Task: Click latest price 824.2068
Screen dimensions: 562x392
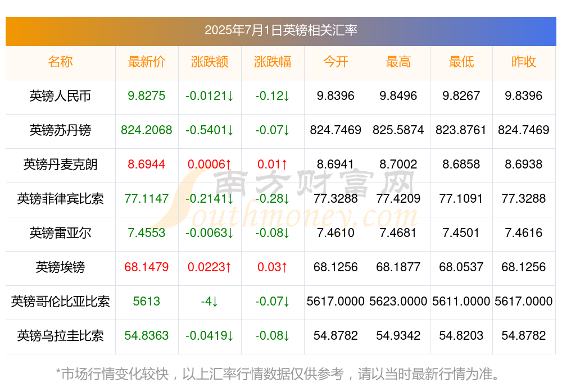Action: [147, 130]
